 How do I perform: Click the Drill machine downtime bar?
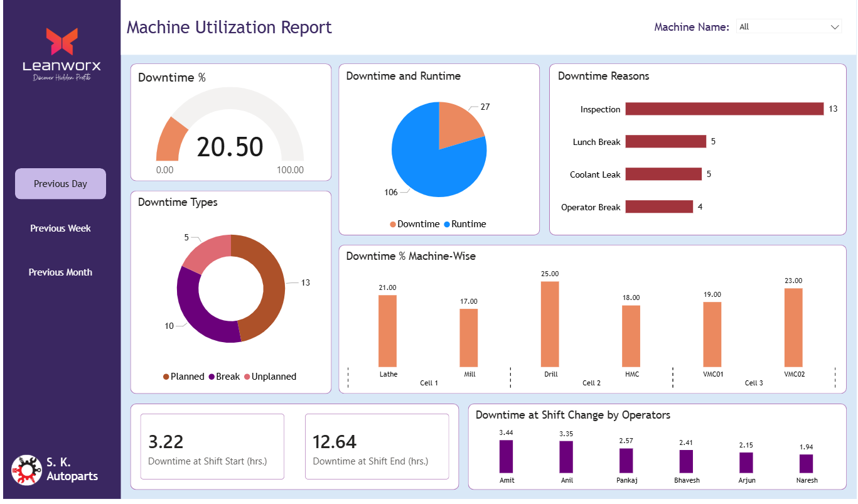coord(550,324)
